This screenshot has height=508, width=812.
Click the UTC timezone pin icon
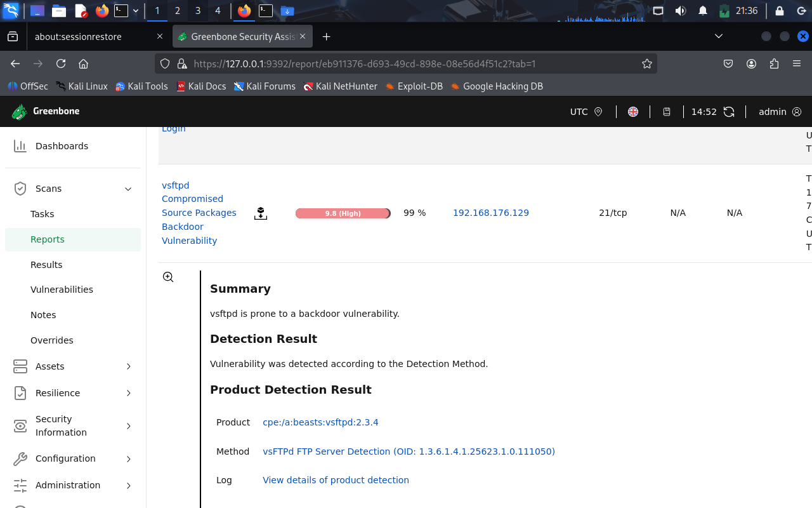tap(599, 111)
